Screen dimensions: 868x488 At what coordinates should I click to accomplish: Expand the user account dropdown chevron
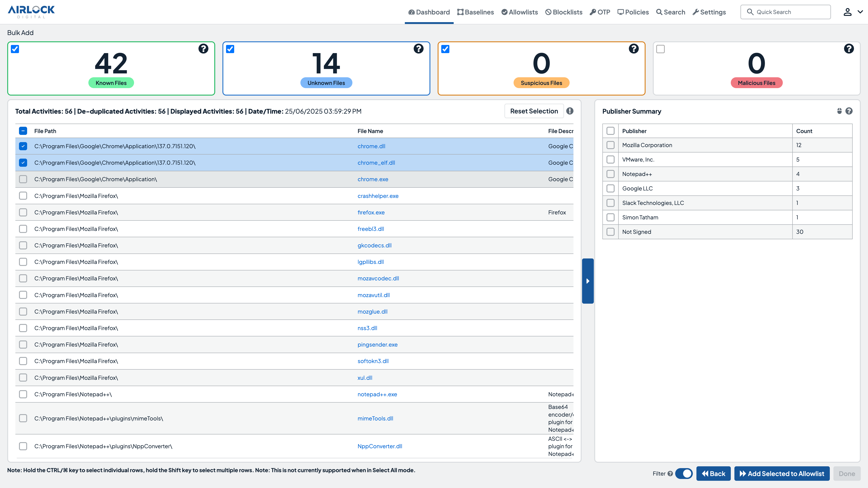point(860,12)
